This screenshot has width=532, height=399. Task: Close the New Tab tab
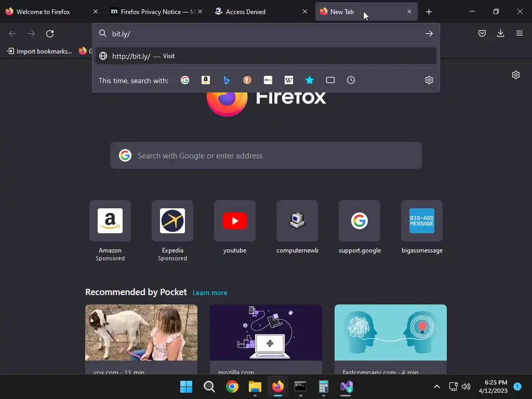409,11
